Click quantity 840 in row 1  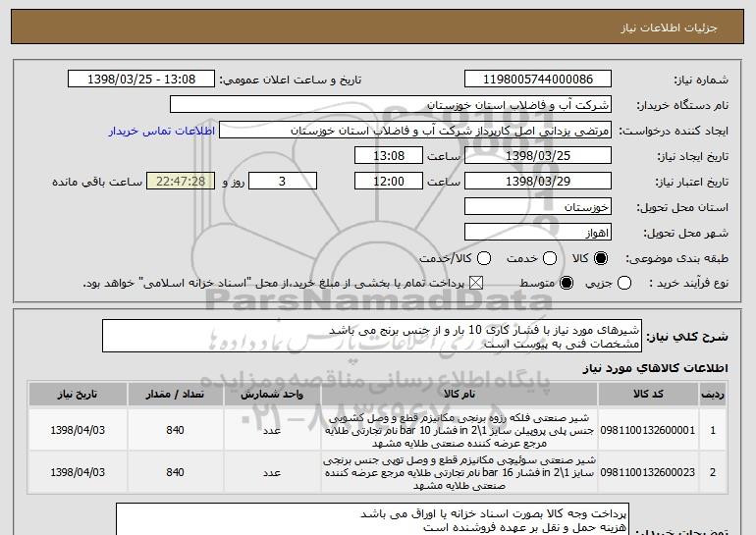click(x=175, y=430)
